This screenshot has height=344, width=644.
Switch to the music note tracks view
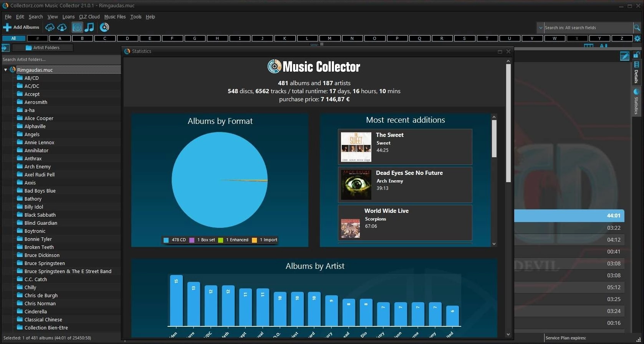89,27
